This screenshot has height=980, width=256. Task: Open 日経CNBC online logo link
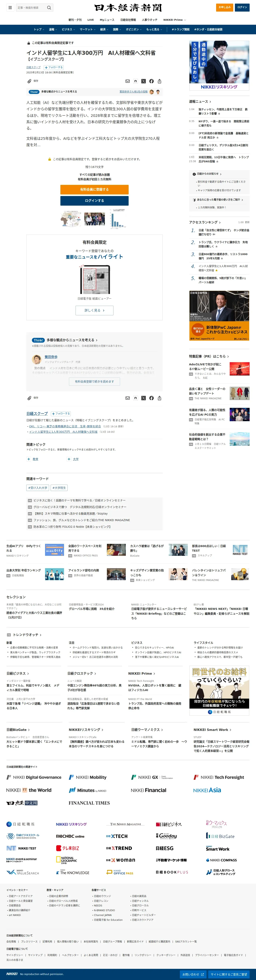click(x=70, y=836)
